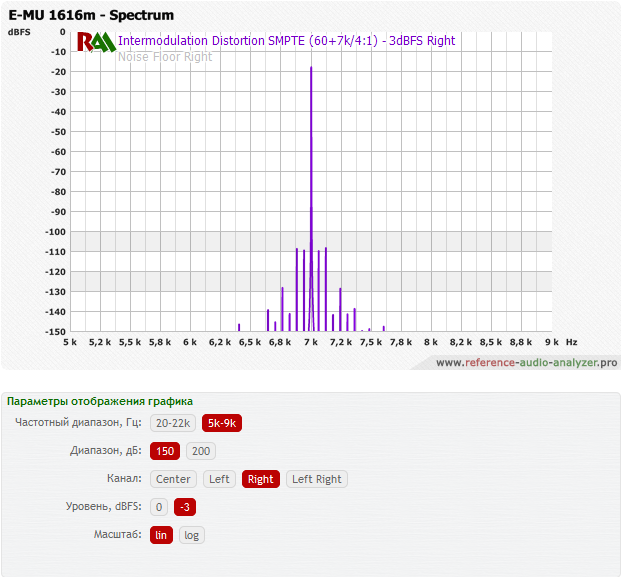Show both Left Right channels

pyautogui.click(x=315, y=479)
